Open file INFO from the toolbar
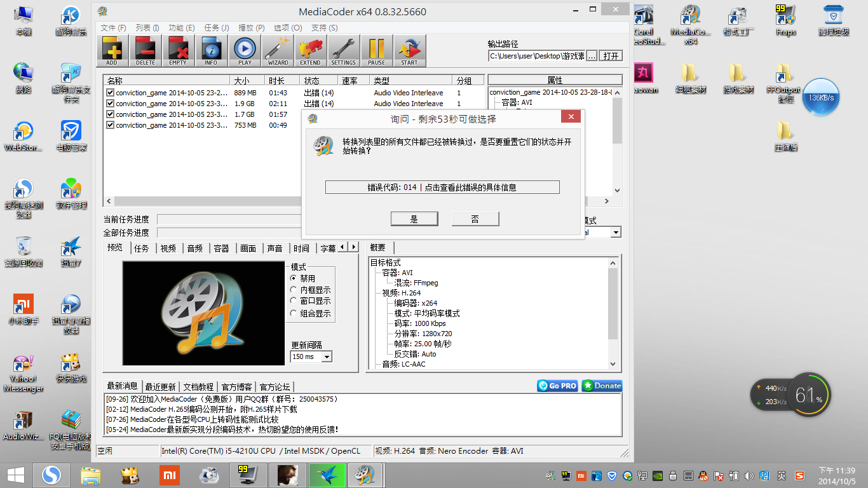The height and width of the screenshot is (488, 868). (x=211, y=51)
